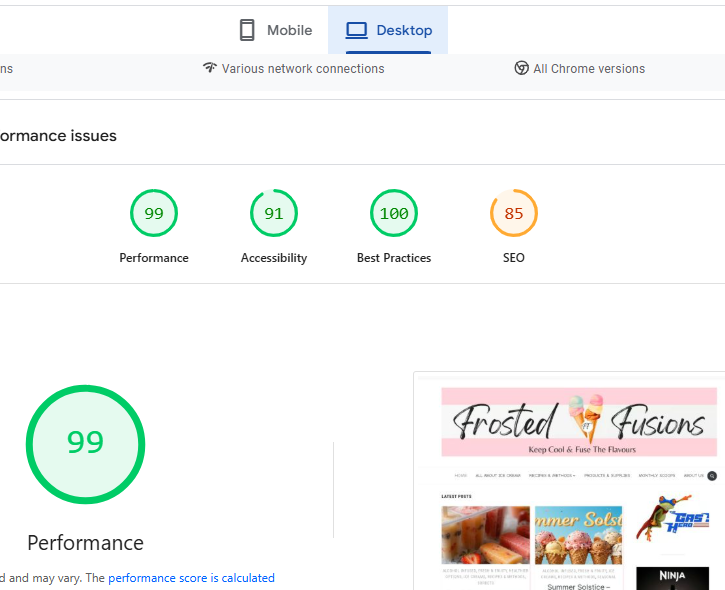Click the search icon in site preview

(x=712, y=475)
